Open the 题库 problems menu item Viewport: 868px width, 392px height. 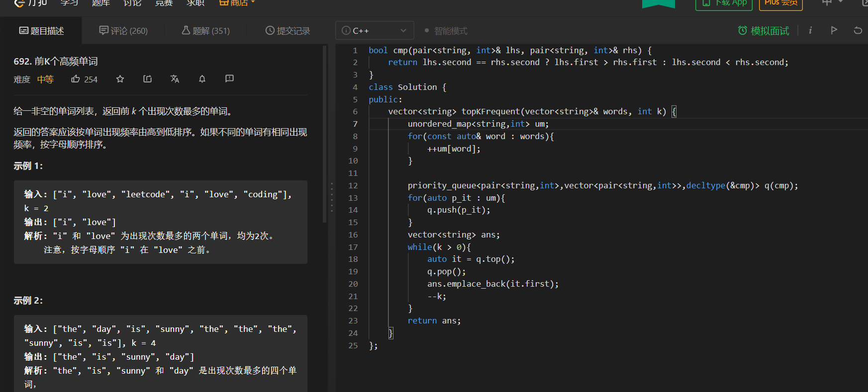(x=101, y=3)
